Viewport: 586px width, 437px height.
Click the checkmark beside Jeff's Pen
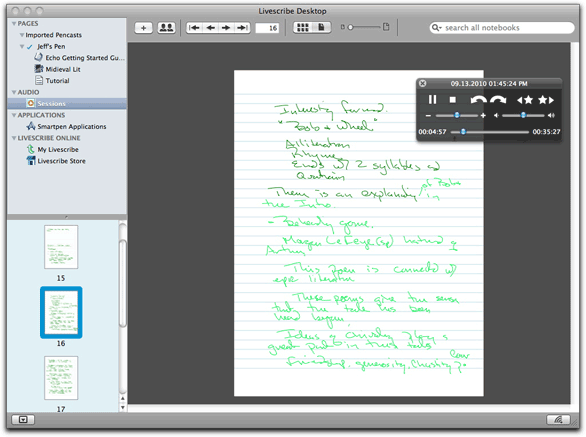[30, 47]
